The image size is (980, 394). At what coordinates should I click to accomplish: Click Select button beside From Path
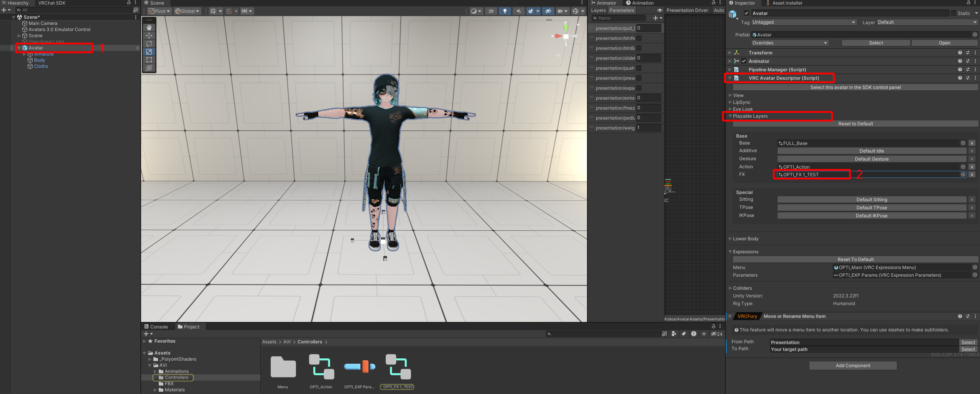[x=968, y=343]
